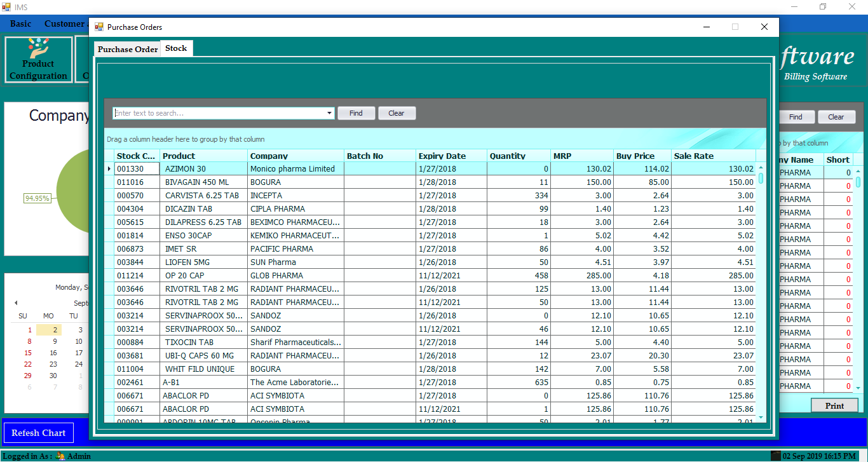Click the vertical scrollbar of the stock grid
868x462 pixels.
pyautogui.click(x=761, y=286)
